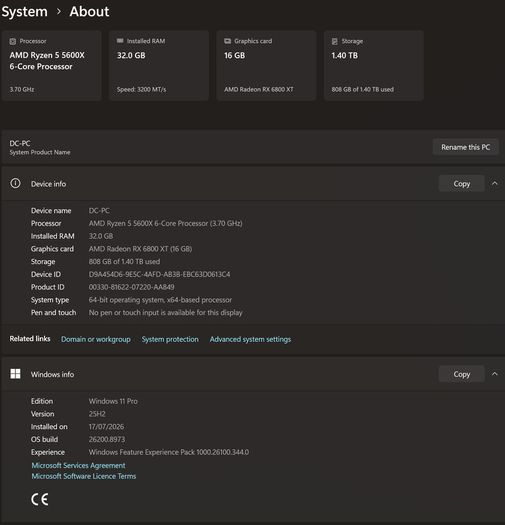Click the CE conformity mark
Image resolution: width=505 pixels, height=525 pixels.
tap(40, 499)
